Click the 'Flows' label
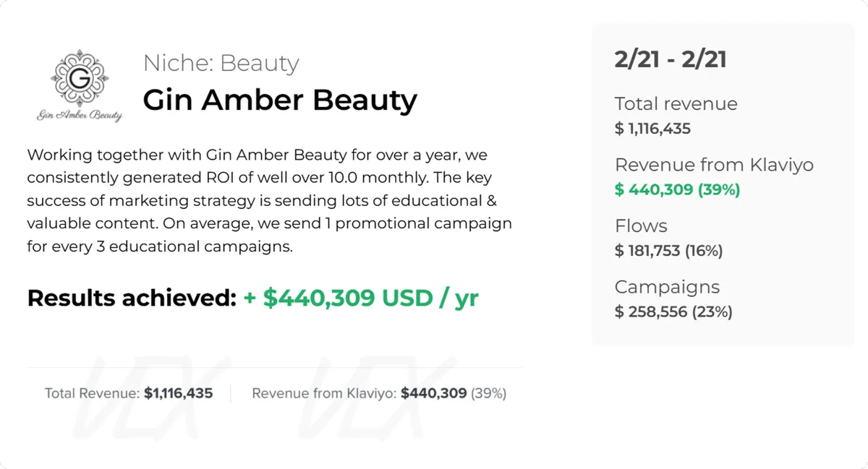 tap(640, 225)
